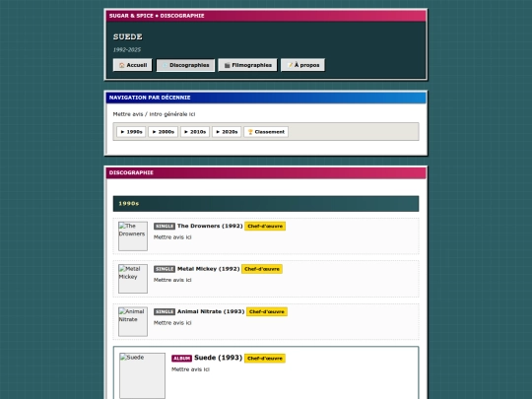This screenshot has height=399, width=532.
Task: Click the notepad icon on À propos
Action: tap(290, 65)
